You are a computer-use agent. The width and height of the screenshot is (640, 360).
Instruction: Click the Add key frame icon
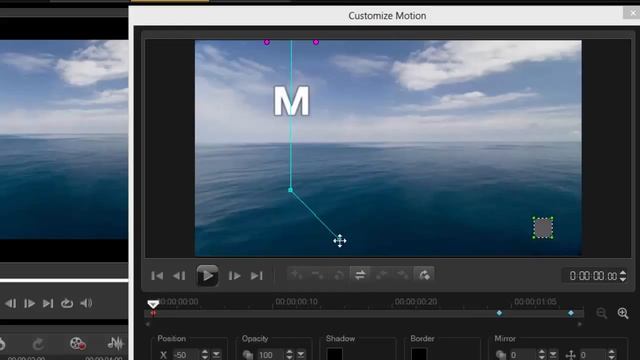click(x=297, y=275)
